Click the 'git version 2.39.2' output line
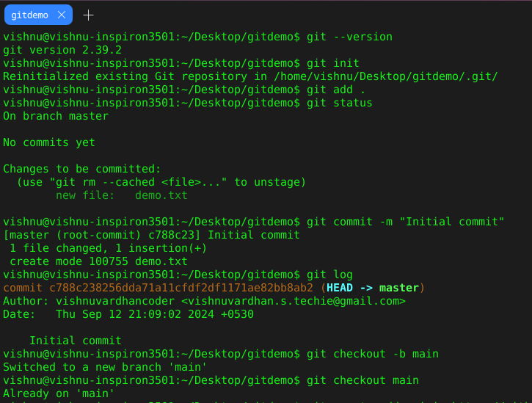 click(x=62, y=50)
